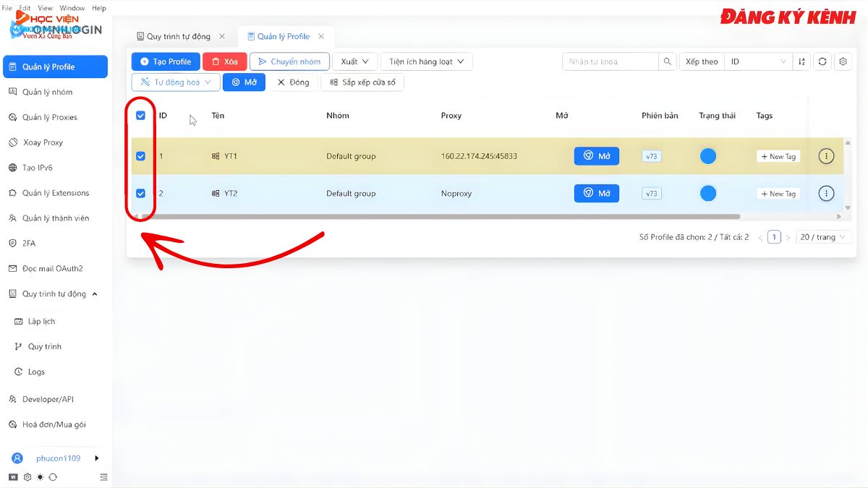This screenshot has width=868, height=488.
Task: Open the Xuất dropdown
Action: pos(354,61)
